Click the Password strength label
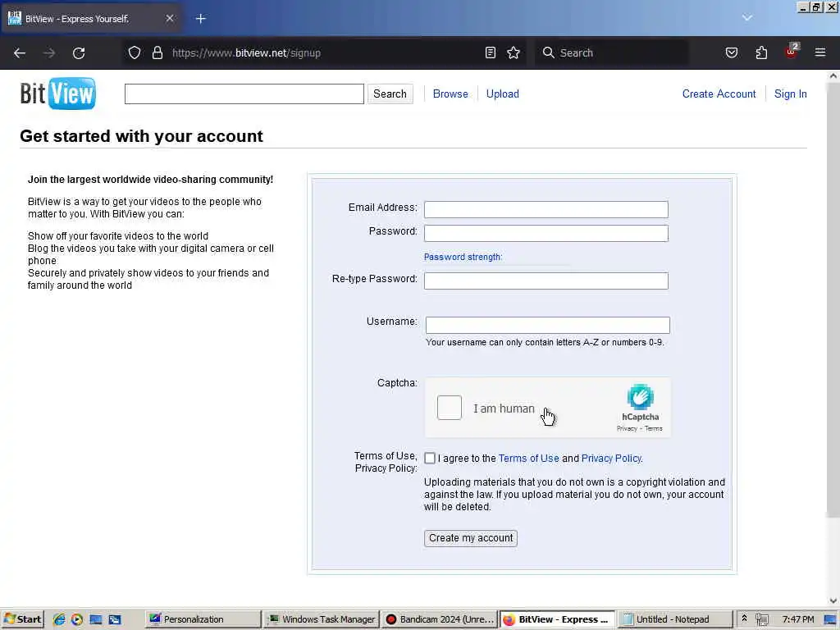Image resolution: width=840 pixels, height=630 pixels. (463, 257)
